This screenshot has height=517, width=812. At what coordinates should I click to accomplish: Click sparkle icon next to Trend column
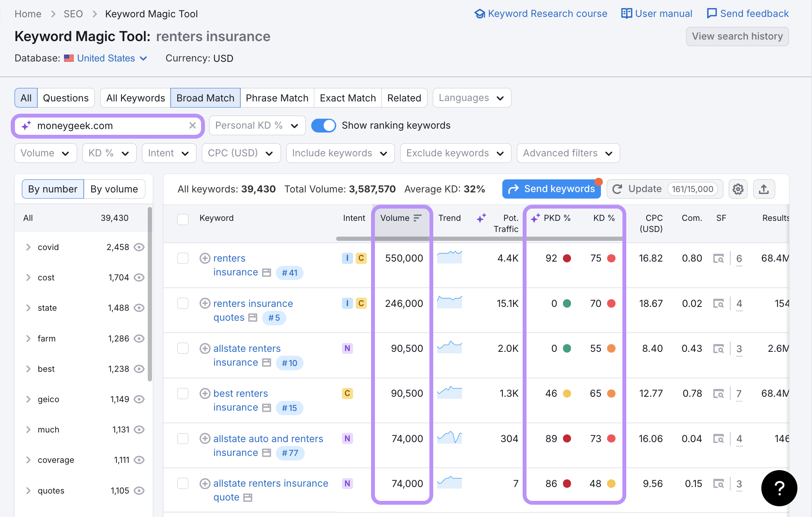pos(481,218)
